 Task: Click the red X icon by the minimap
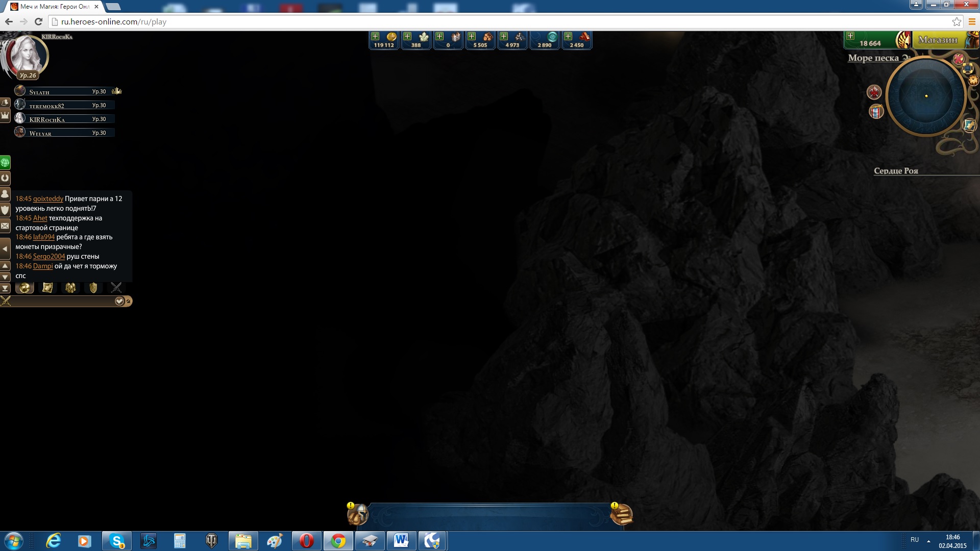(959, 59)
